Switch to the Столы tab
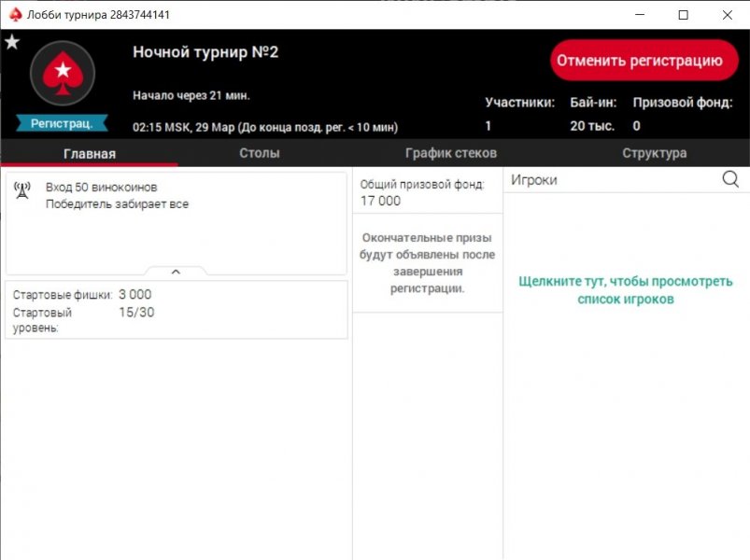The width and height of the screenshot is (750, 560). pyautogui.click(x=259, y=153)
